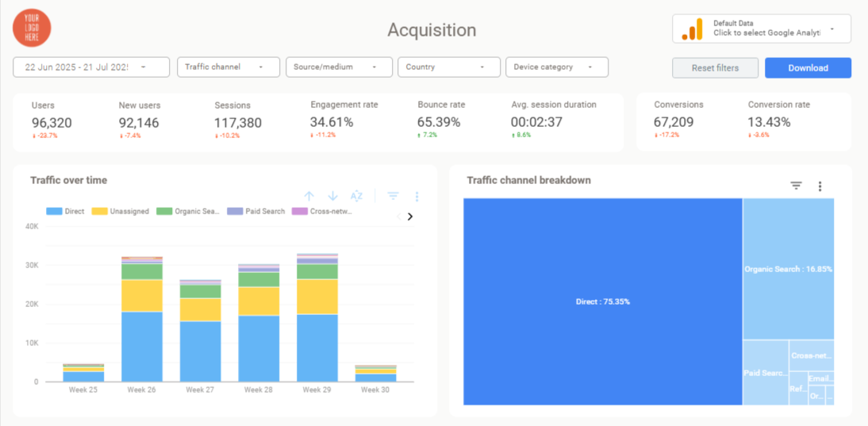This screenshot has width=868, height=426.
Task: Select the Cross-network treemap block
Action: tap(812, 355)
